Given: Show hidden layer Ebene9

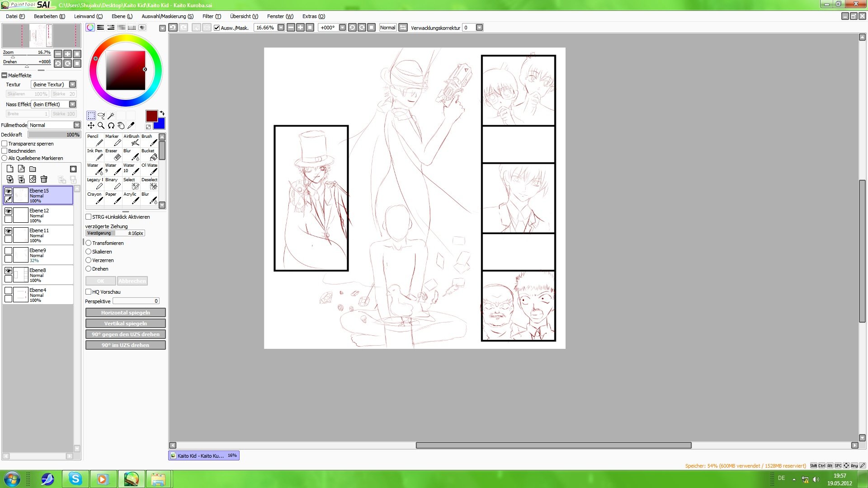Looking at the screenshot, I should 8,251.
